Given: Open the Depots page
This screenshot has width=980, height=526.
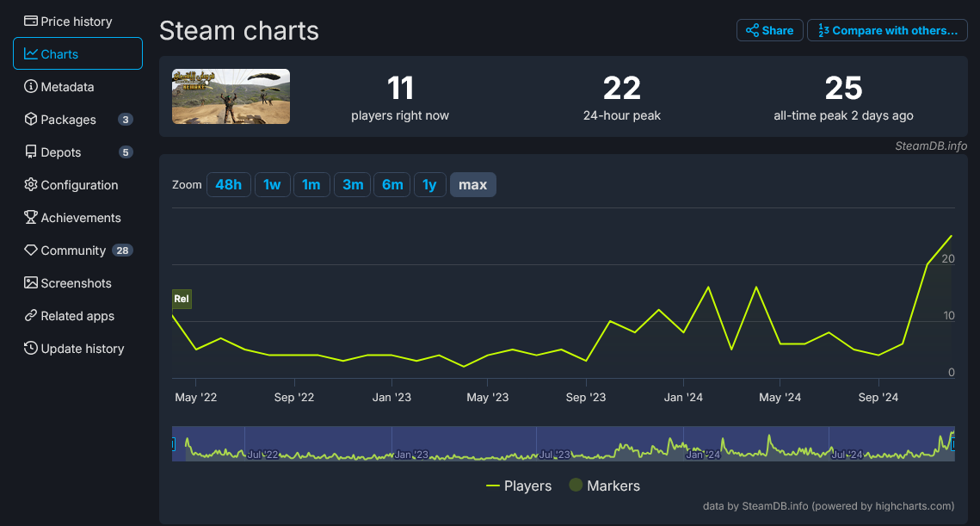Looking at the screenshot, I should [77, 152].
